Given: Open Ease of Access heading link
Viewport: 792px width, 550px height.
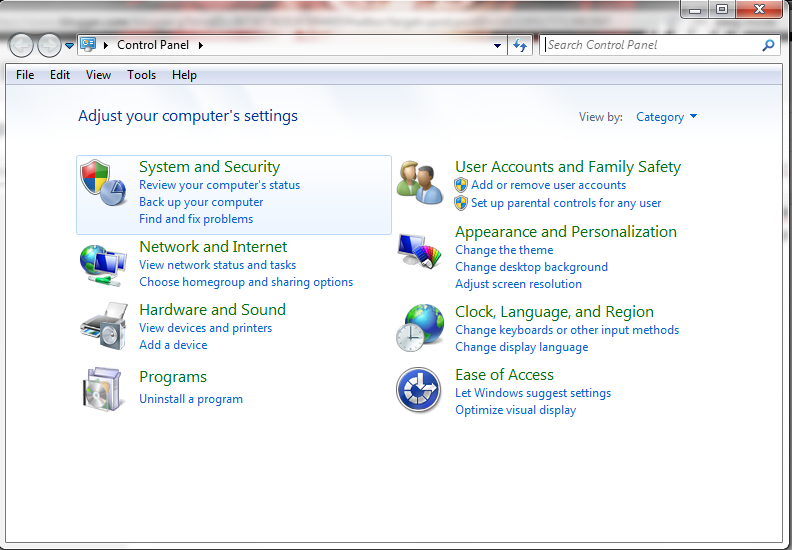Looking at the screenshot, I should click(504, 375).
